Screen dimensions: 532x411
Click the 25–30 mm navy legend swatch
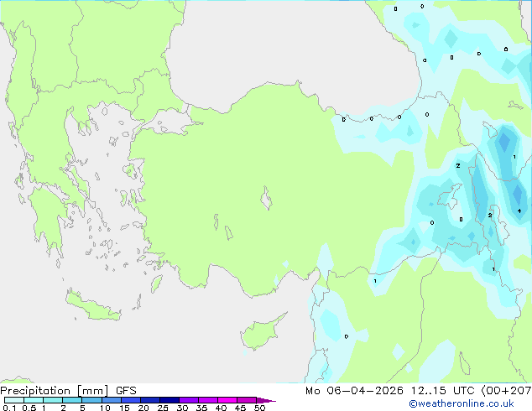coord(170,400)
